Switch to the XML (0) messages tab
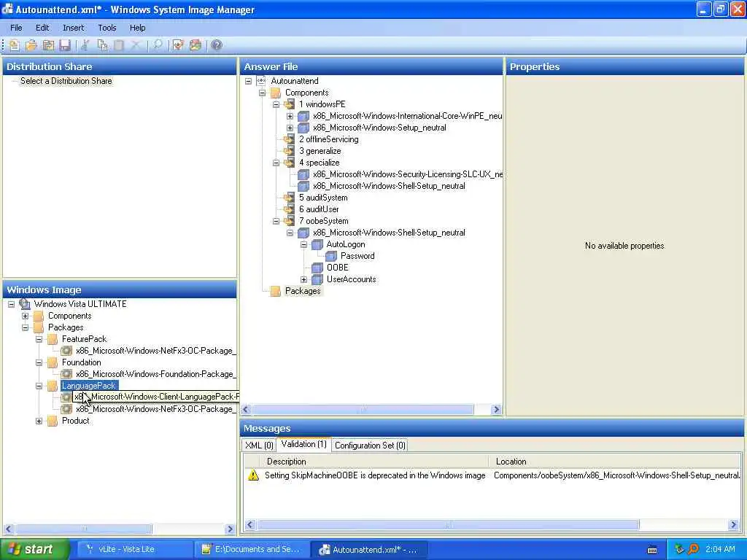Screen dimensions: 747x560 pos(259,446)
